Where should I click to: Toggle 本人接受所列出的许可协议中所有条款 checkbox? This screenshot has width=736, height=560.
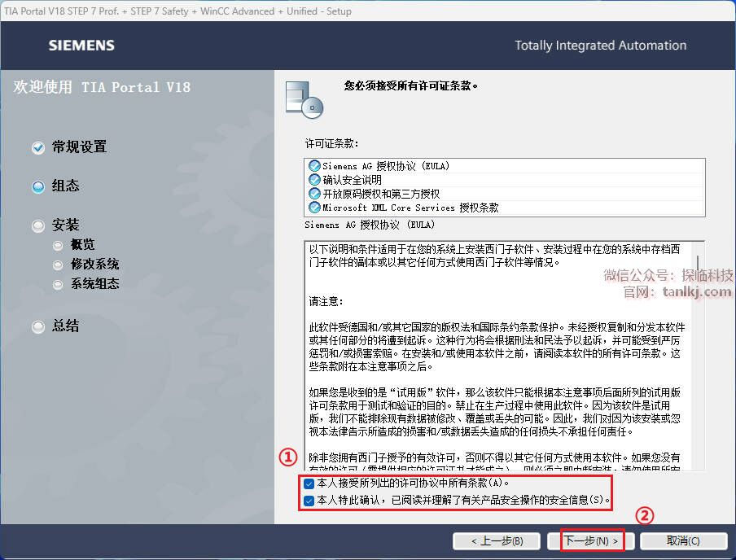click(309, 483)
